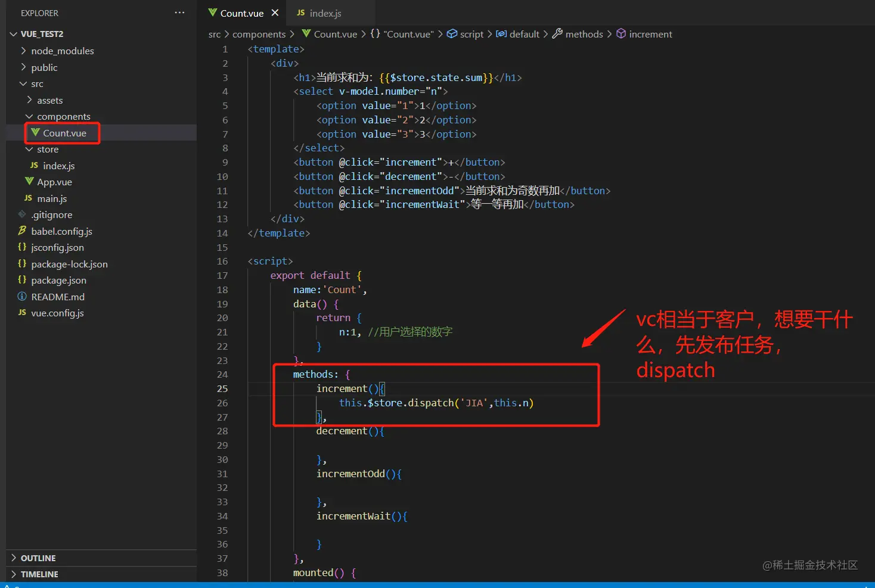
Task: Click the braces icon beside package-lock.json
Action: click(22, 263)
